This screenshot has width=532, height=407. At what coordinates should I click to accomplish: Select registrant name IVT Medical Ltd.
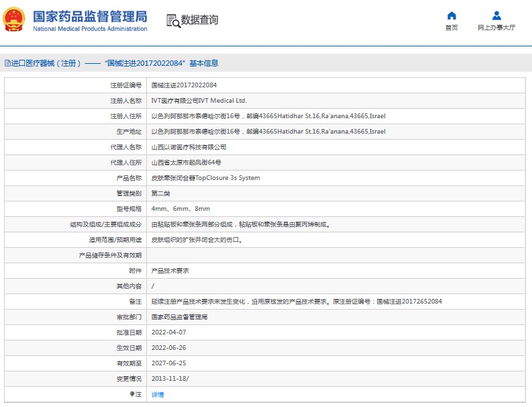click(x=199, y=101)
